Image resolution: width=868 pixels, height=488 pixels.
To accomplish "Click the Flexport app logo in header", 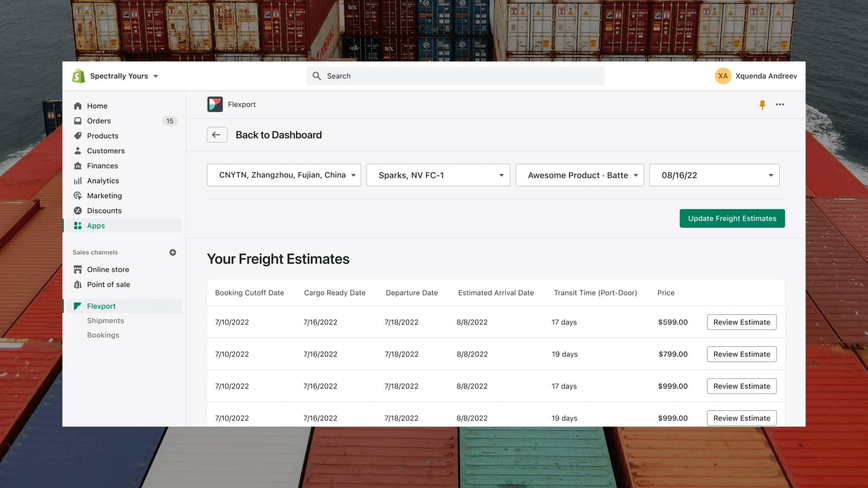I will 215,105.
